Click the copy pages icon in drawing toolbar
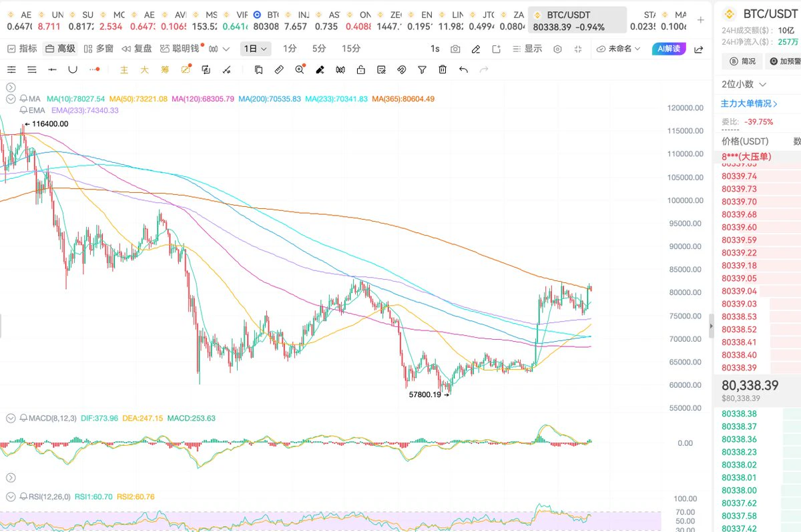 click(258, 69)
